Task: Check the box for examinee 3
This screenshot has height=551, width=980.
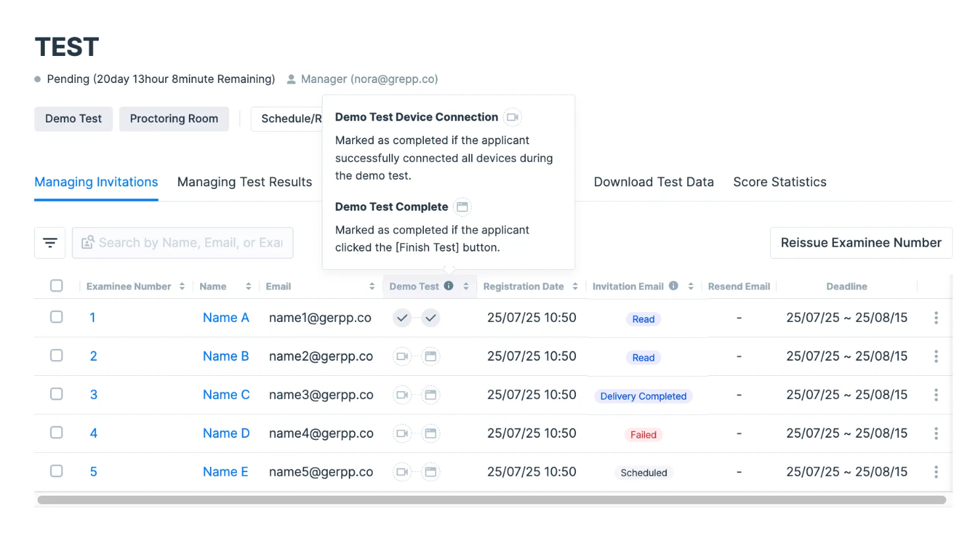Action: click(57, 394)
